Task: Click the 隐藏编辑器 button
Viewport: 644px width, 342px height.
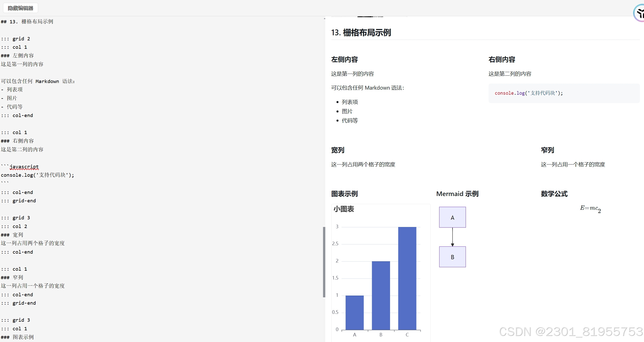Action: 21,8
